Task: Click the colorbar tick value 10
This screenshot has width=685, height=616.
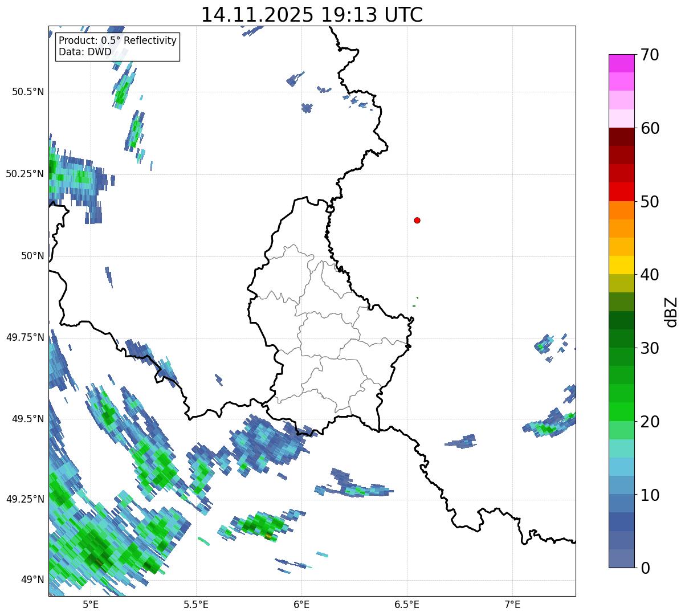Action: click(650, 495)
